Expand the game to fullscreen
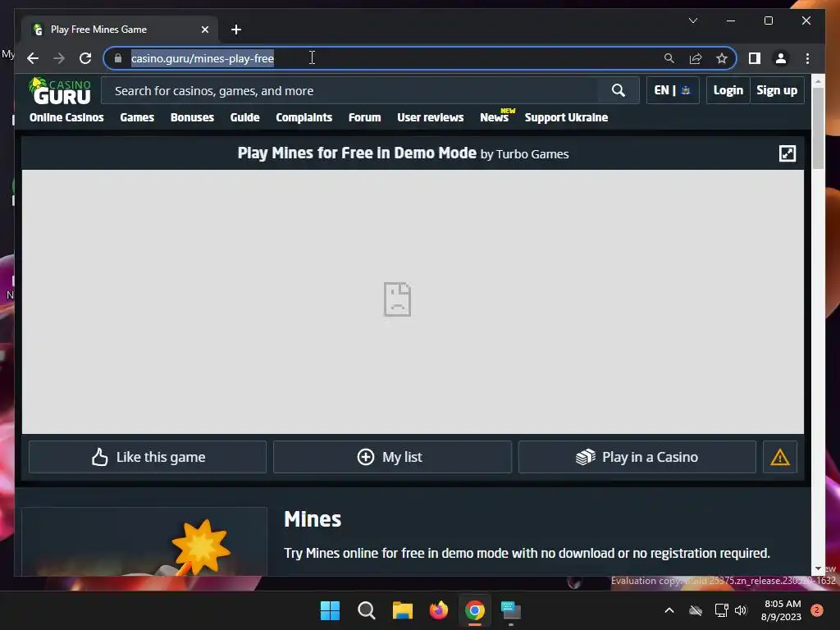 click(787, 153)
